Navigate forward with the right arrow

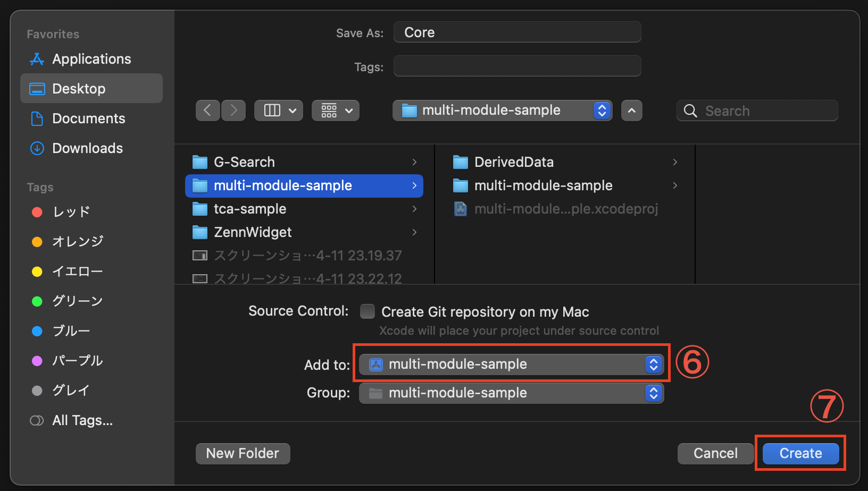point(233,111)
